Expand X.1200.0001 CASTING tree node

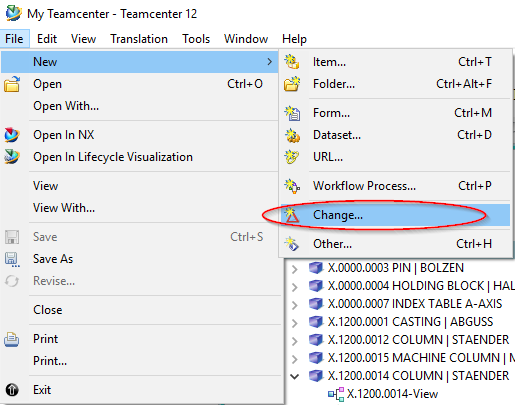coord(294,323)
